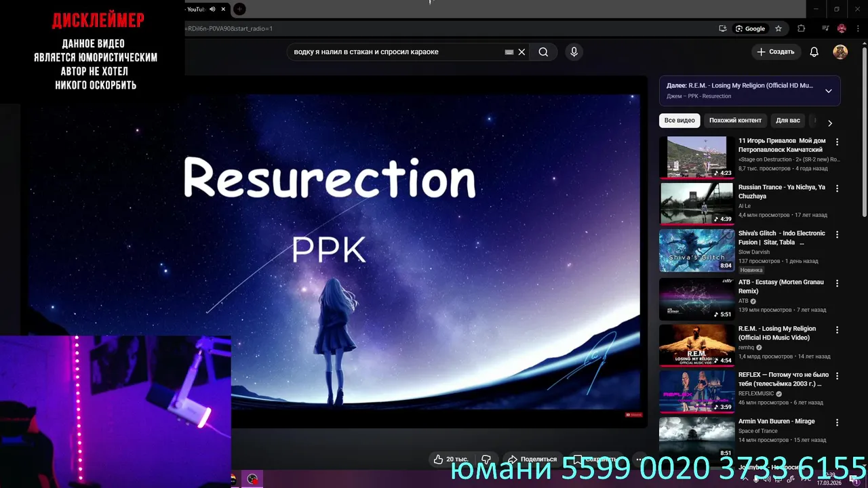The width and height of the screenshot is (868, 488).
Task: Go to the remhq channel
Action: click(x=747, y=347)
